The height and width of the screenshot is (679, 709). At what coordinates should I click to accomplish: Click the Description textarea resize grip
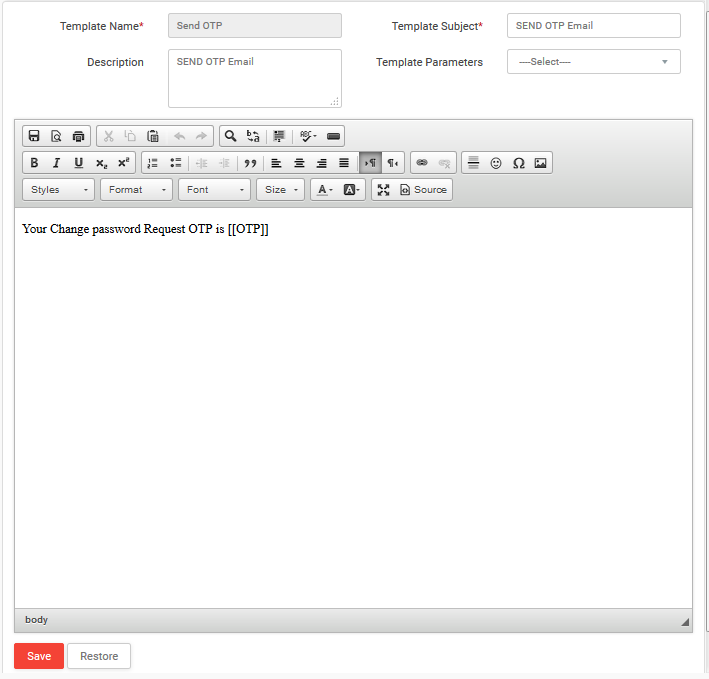coord(335,102)
